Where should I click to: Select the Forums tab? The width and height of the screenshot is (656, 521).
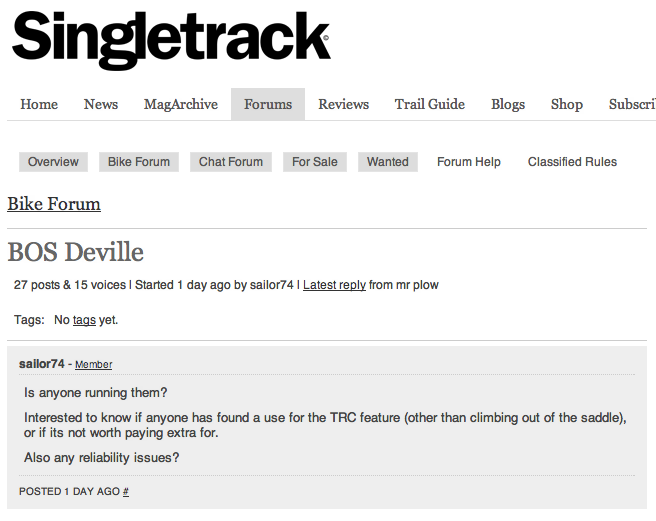(x=268, y=104)
